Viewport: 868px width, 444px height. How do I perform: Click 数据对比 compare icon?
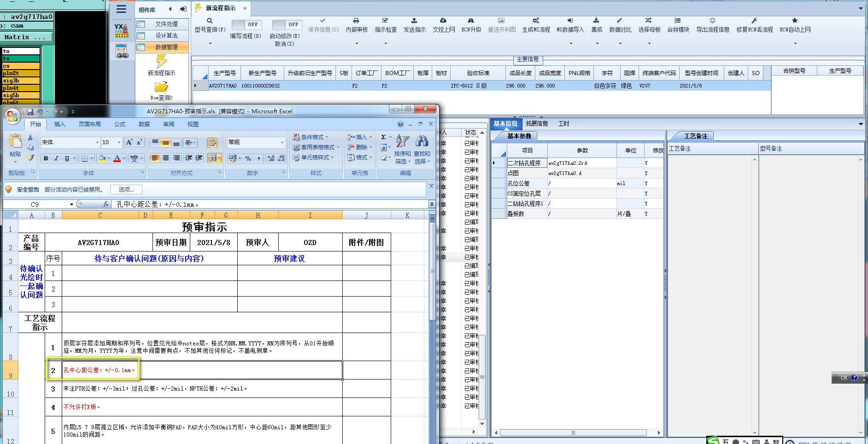(620, 21)
